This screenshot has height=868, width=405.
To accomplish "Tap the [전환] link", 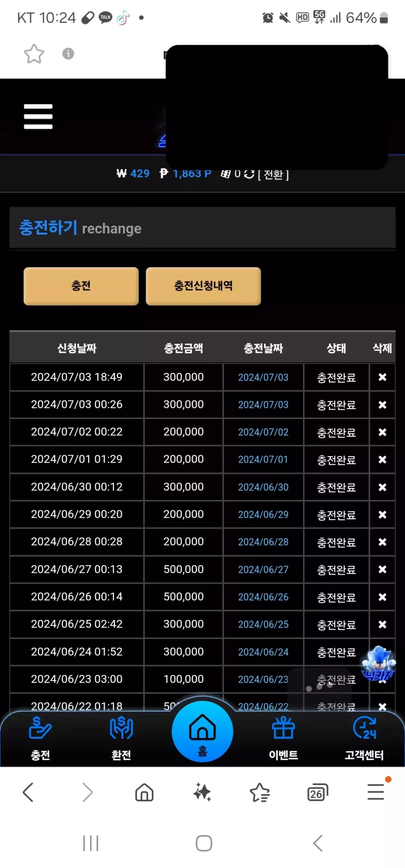I will 273,174.
